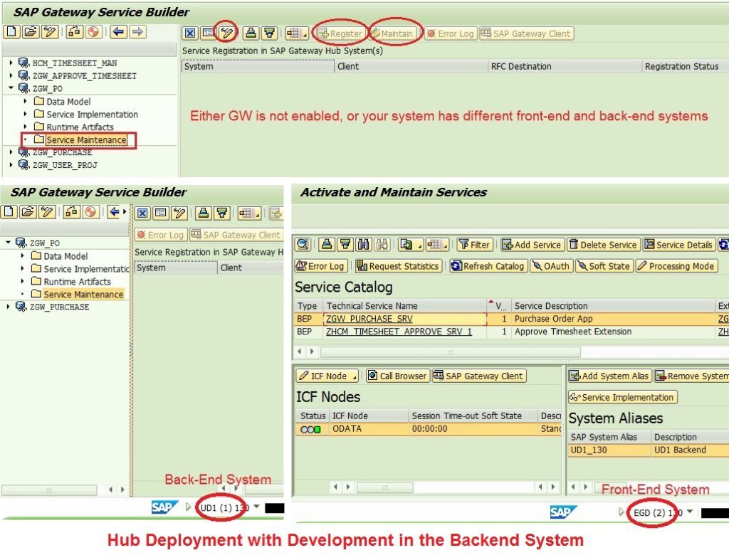The image size is (729, 560).
Task: Open the ZGW_PURCHASE_SRV service link
Action: coord(369,319)
